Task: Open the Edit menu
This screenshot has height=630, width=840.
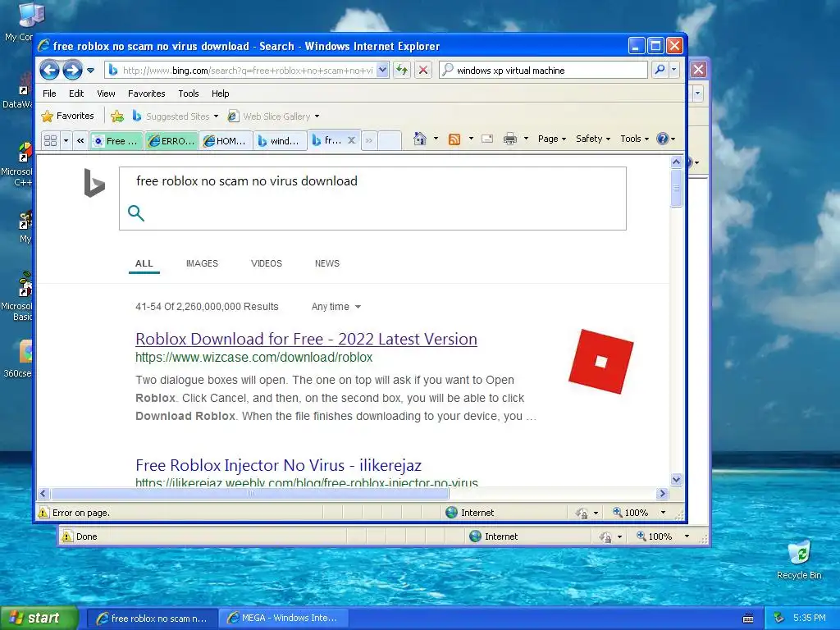Action: tap(76, 94)
